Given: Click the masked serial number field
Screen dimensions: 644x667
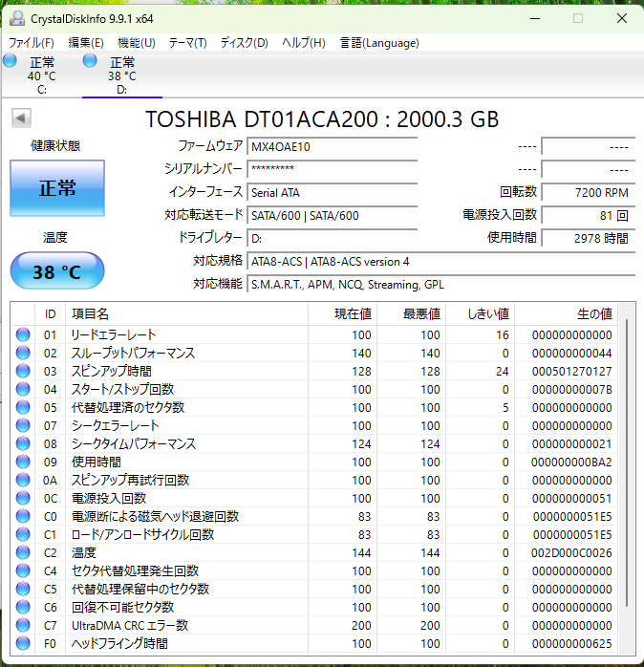Looking at the screenshot, I should click(x=333, y=169).
